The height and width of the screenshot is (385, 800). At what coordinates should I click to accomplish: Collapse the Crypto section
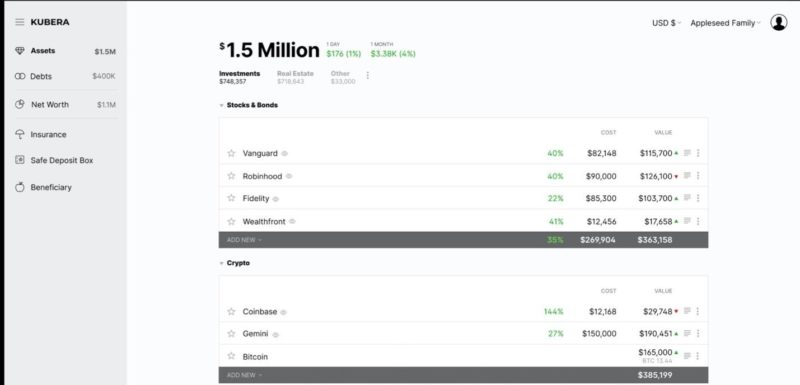click(221, 264)
